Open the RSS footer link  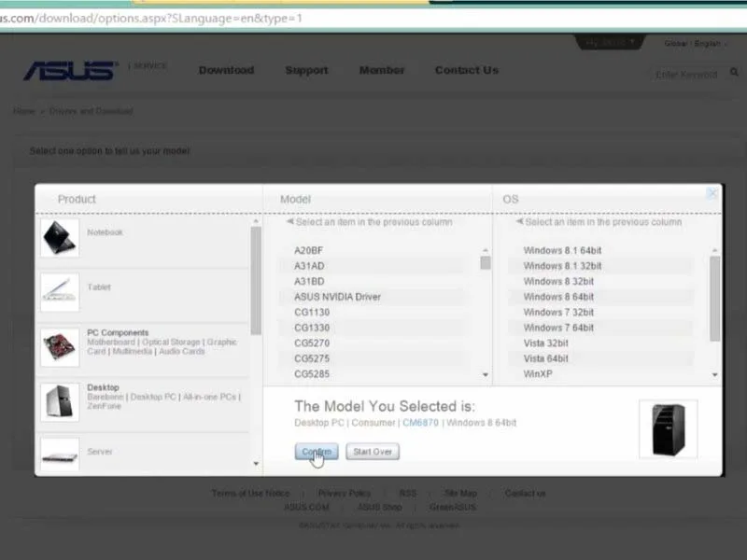408,493
